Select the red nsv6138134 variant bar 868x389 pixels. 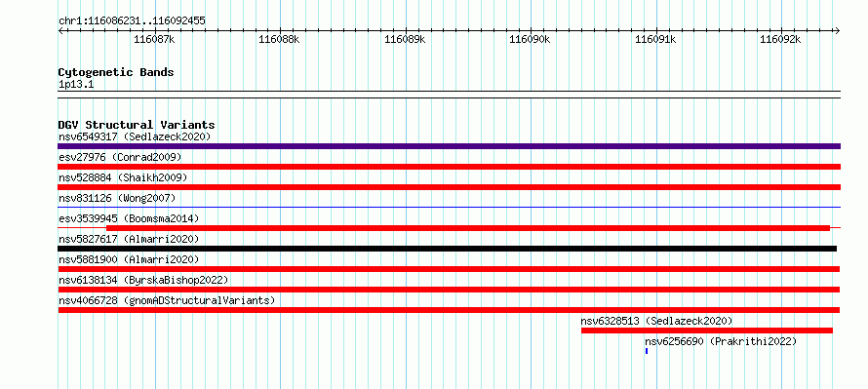click(449, 290)
